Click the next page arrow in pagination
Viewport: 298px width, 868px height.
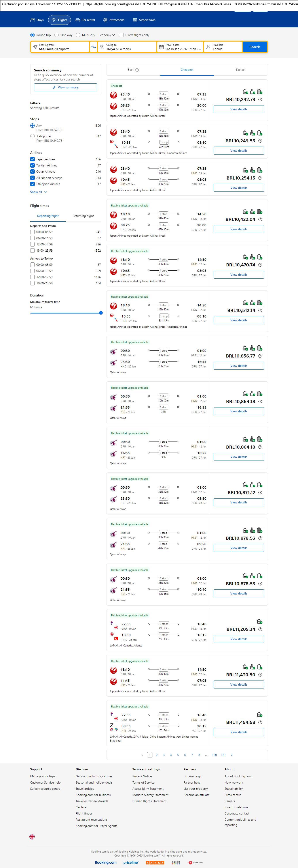tap(232, 755)
